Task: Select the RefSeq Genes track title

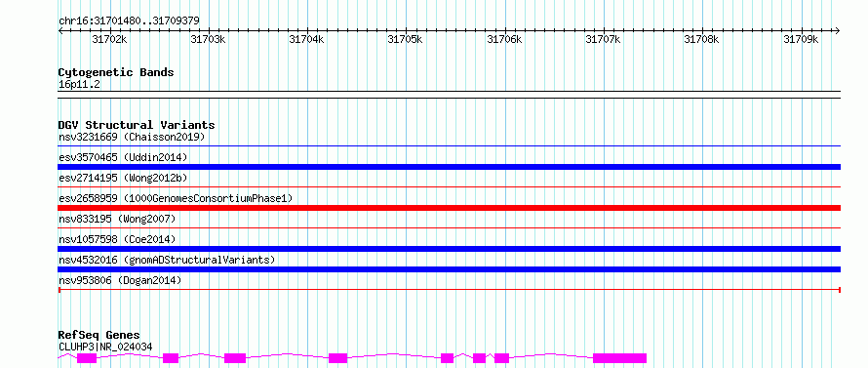Action: tap(99, 336)
